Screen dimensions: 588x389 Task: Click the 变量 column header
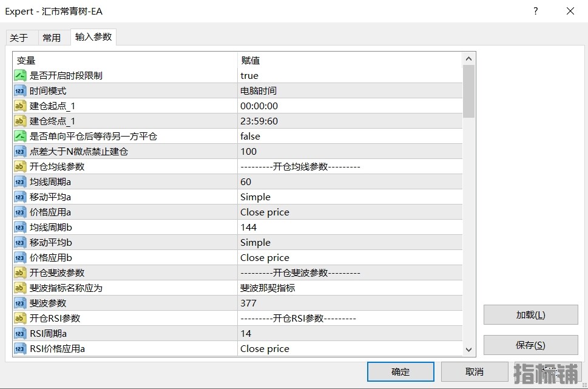coord(125,61)
